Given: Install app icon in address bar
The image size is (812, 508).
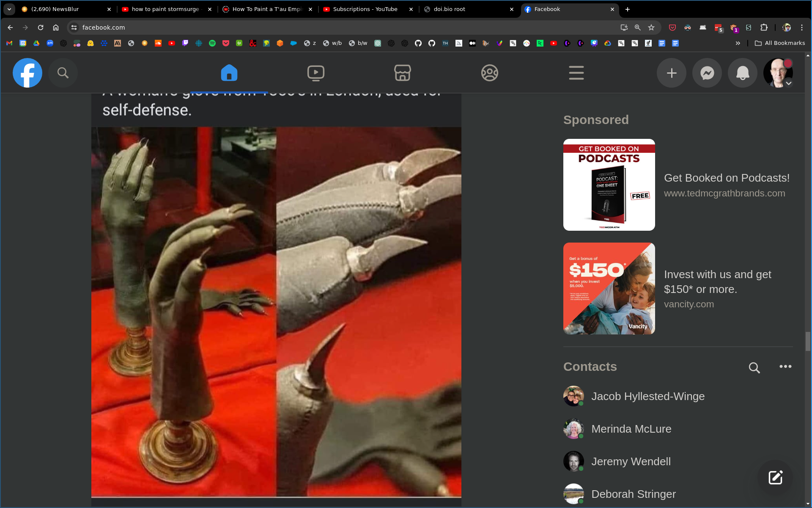Looking at the screenshot, I should tap(624, 28).
